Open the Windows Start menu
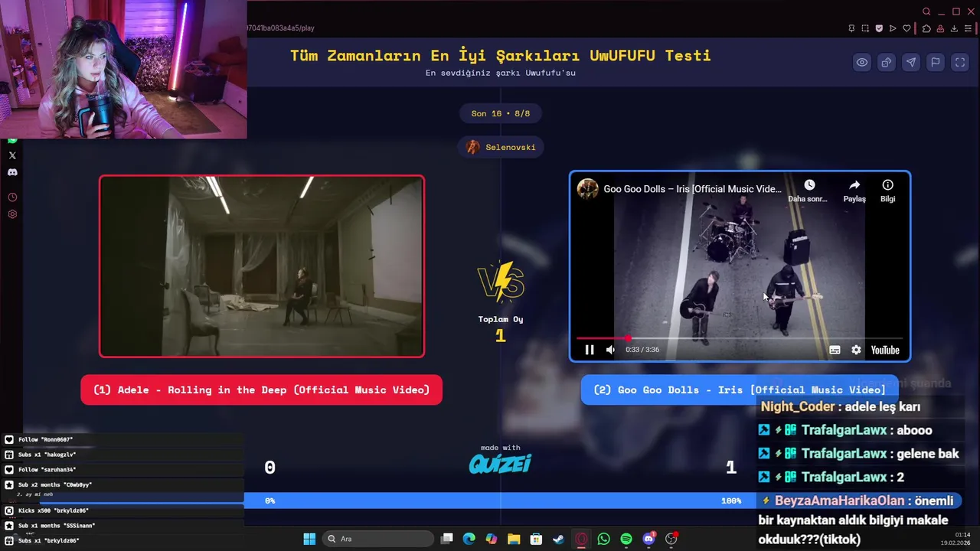980x551 pixels. (309, 539)
